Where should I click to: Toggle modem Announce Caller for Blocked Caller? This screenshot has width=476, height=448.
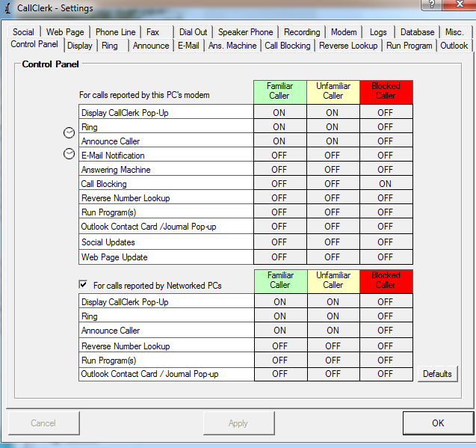click(x=386, y=141)
